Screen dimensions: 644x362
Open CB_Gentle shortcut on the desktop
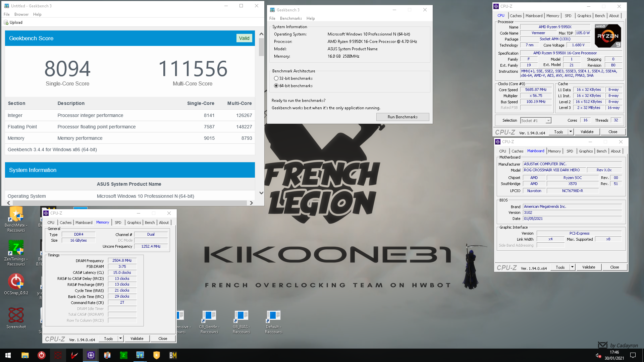coord(209,322)
